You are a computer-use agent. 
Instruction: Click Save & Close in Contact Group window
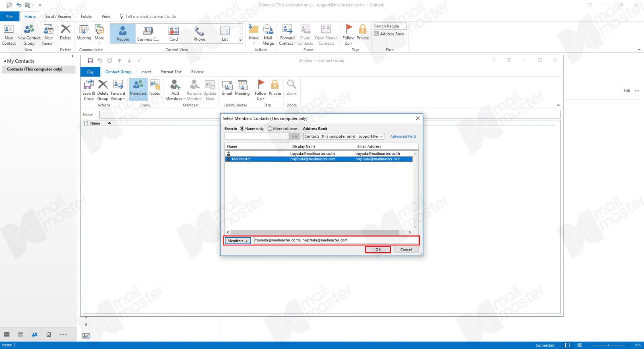(x=89, y=90)
